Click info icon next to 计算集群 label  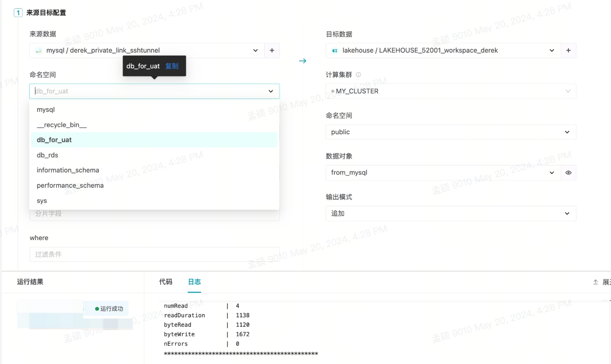pyautogui.click(x=358, y=75)
